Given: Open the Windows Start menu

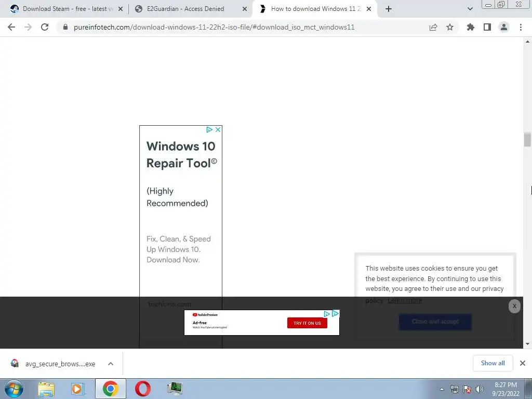Looking at the screenshot, I should click(x=14, y=389).
